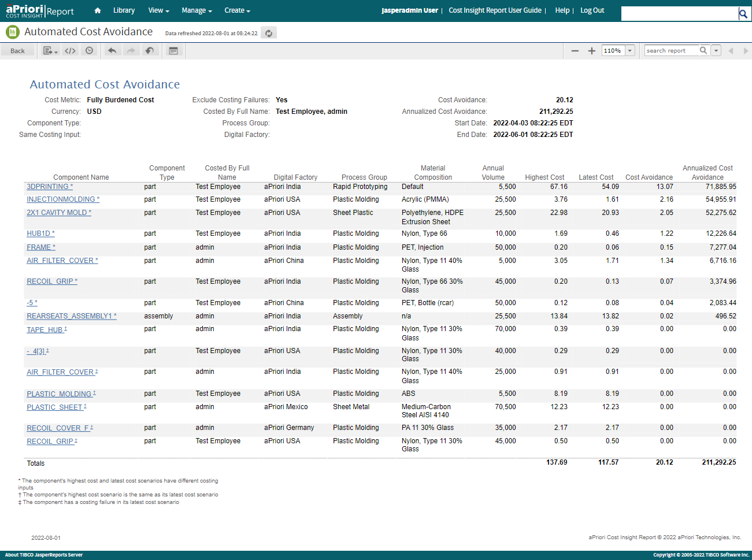This screenshot has width=752, height=560.
Task: Open the input controls panel icon
Action: [173, 51]
